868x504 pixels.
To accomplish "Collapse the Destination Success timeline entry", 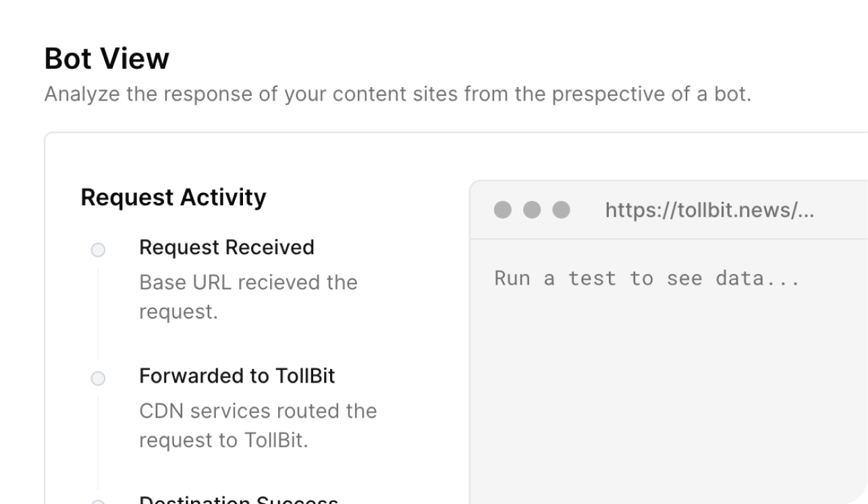I will pos(238,499).
